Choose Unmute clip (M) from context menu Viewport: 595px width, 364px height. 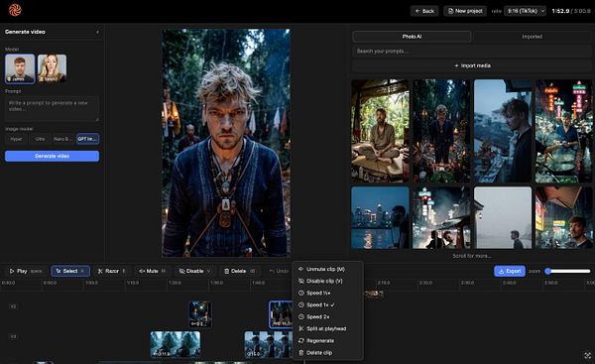[328, 269]
